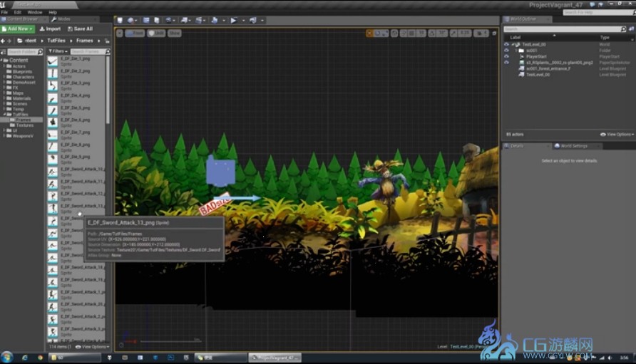636x364 pixels.
Task: Click the Build toolbar icon
Action: tap(215, 20)
